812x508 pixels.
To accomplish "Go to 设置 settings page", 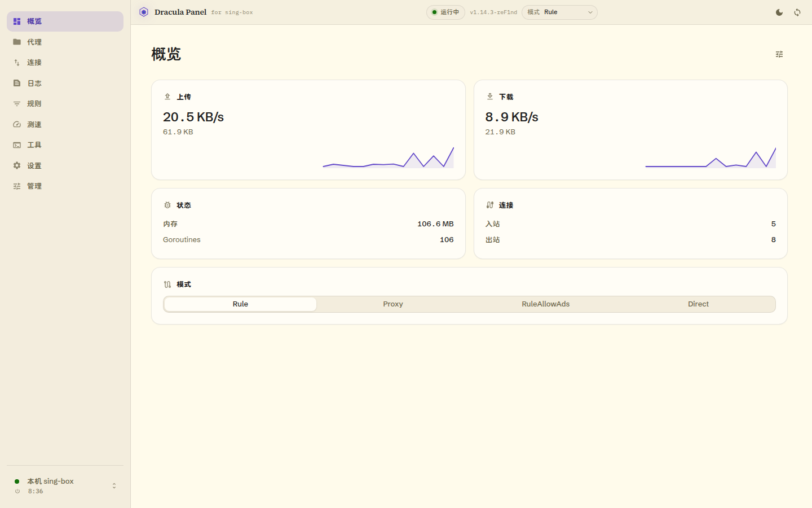I will [65, 165].
